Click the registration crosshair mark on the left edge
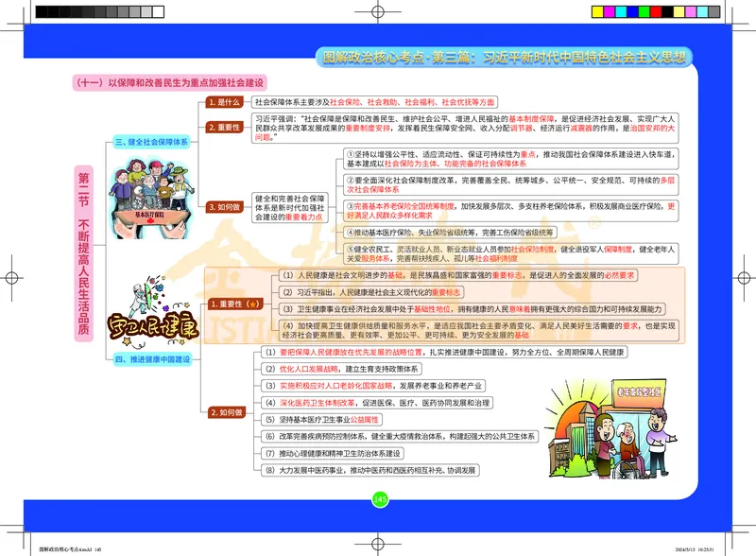This screenshot has height=556, width=756. 11,278
